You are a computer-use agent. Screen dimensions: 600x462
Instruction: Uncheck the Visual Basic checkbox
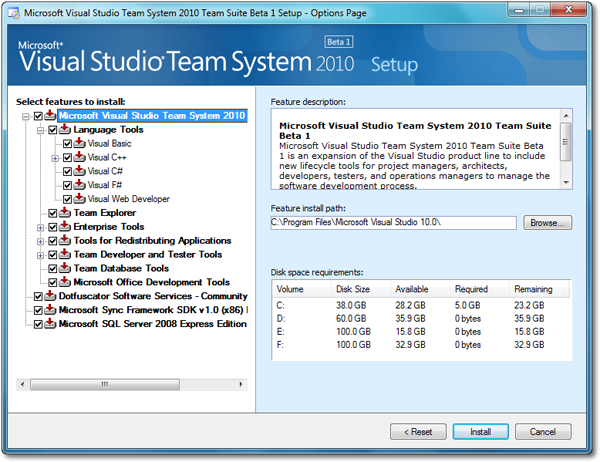click(x=67, y=144)
